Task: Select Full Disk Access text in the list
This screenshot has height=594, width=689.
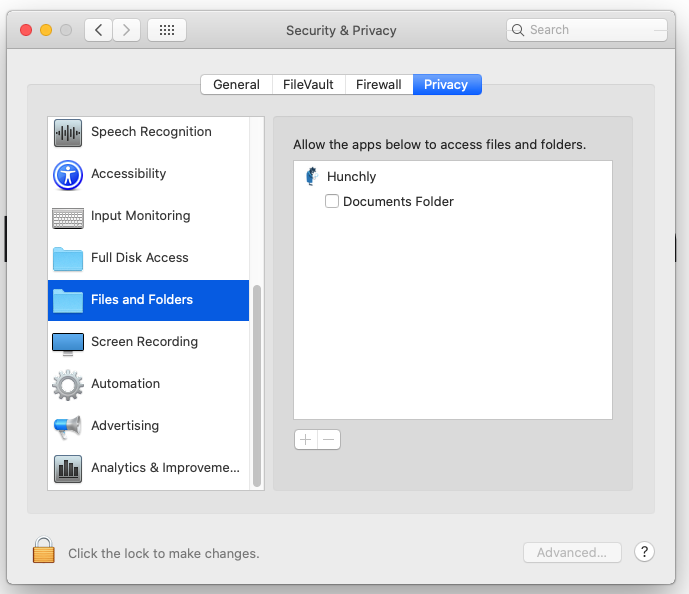Action: click(x=140, y=257)
